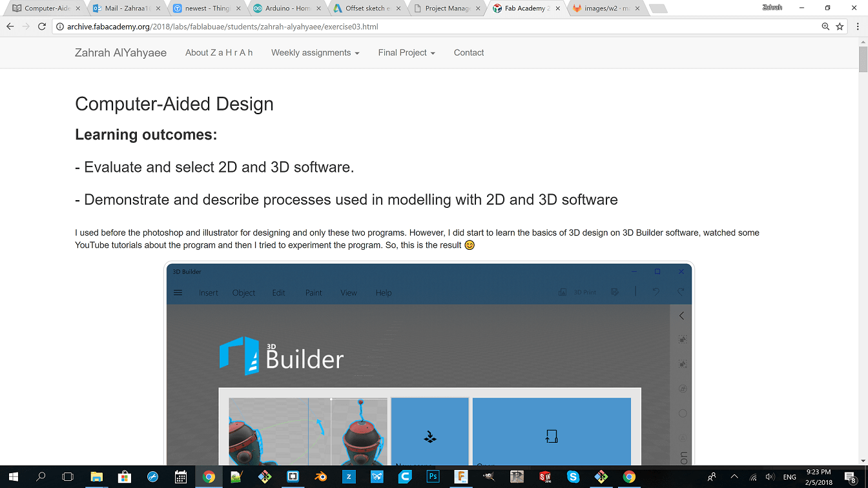This screenshot has width=868, height=488.
Task: View site information icon in address bar
Action: [x=60, y=26]
